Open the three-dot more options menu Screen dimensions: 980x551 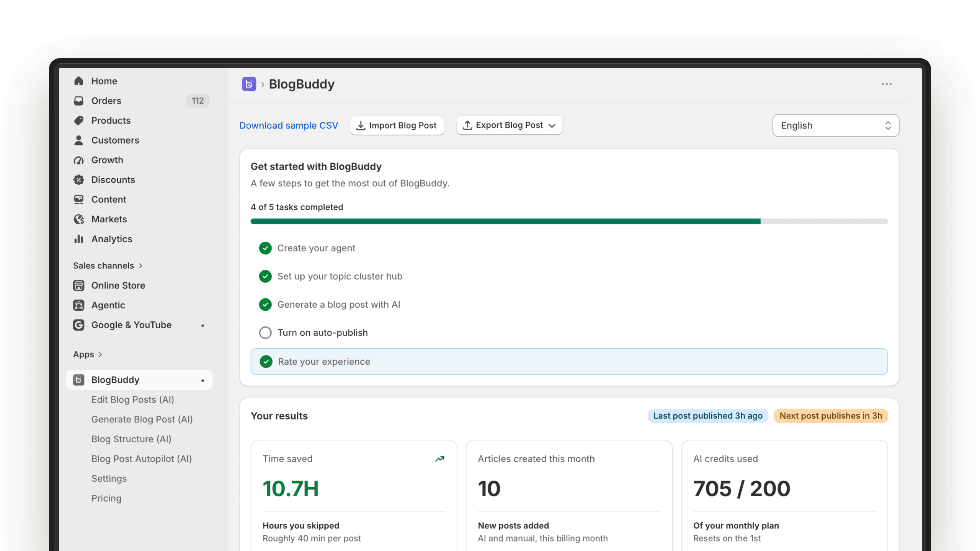[887, 84]
